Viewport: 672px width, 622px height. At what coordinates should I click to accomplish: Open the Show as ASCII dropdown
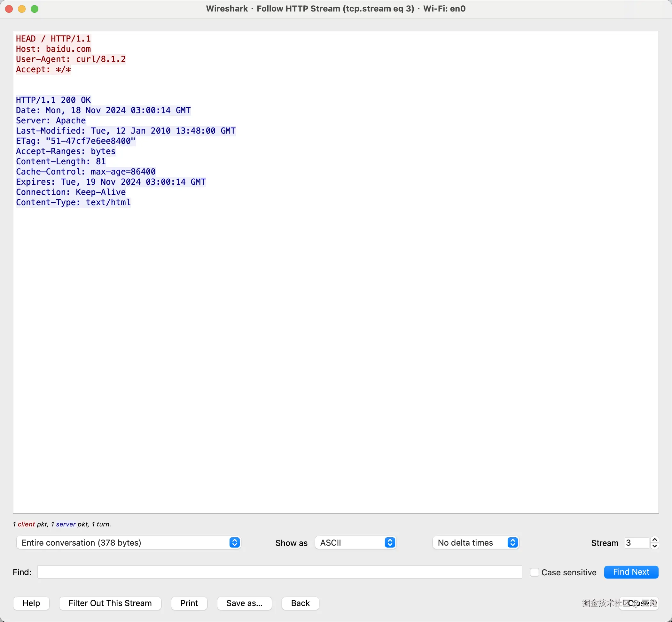coord(356,542)
